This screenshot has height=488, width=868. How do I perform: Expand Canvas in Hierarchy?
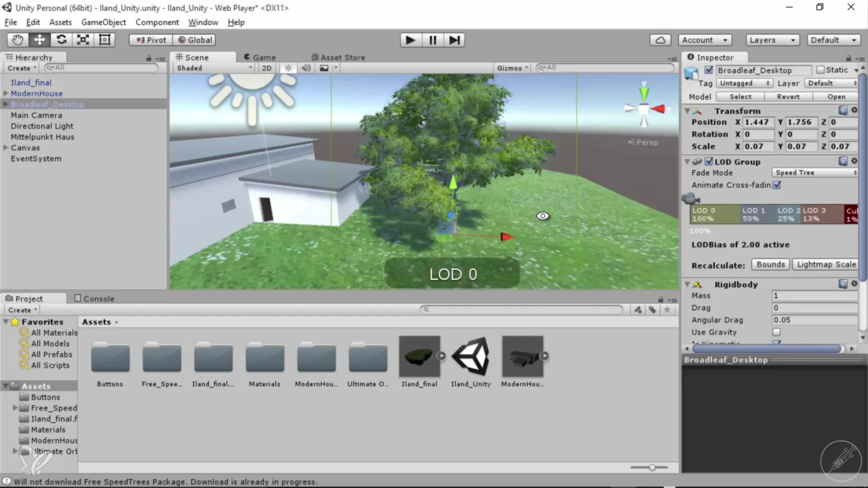coord(6,147)
